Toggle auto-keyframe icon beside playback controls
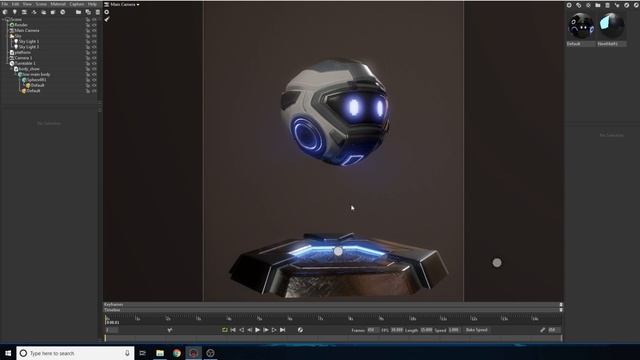This screenshot has height=360, width=640. click(x=300, y=330)
